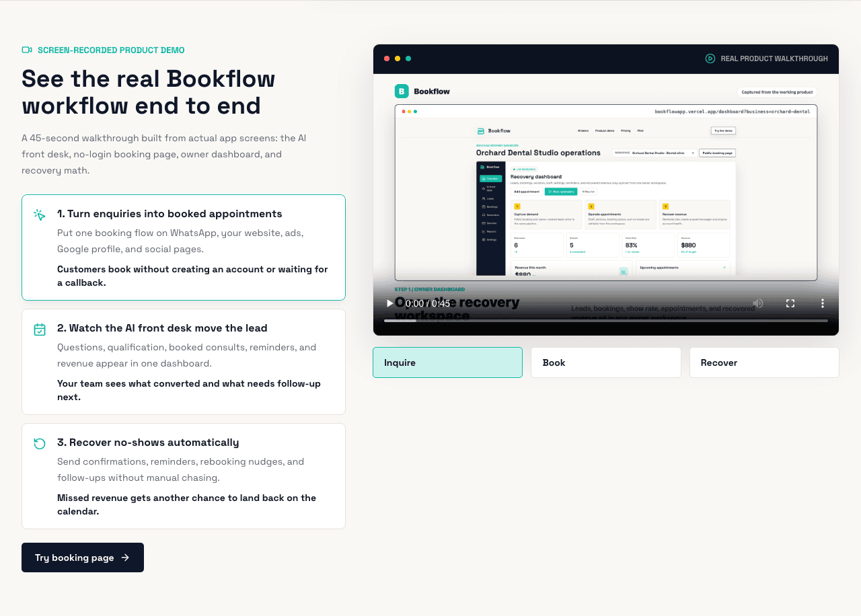Image resolution: width=861 pixels, height=616 pixels.
Task: Click 'Try live demo' button in video frame
Action: 723,130
